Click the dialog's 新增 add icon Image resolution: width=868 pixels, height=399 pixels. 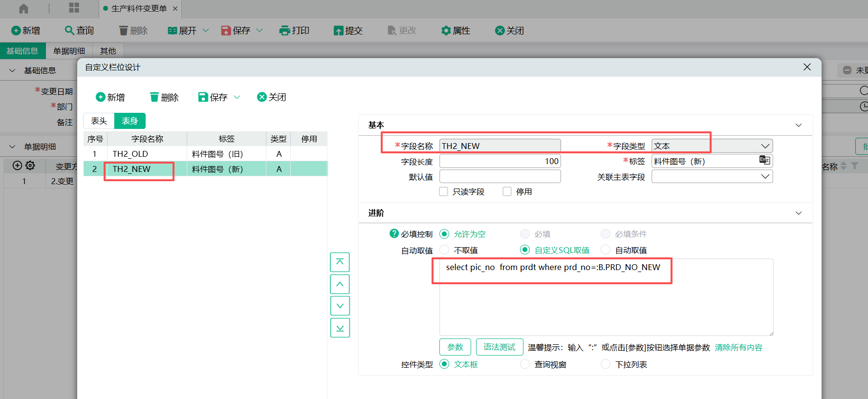click(101, 97)
